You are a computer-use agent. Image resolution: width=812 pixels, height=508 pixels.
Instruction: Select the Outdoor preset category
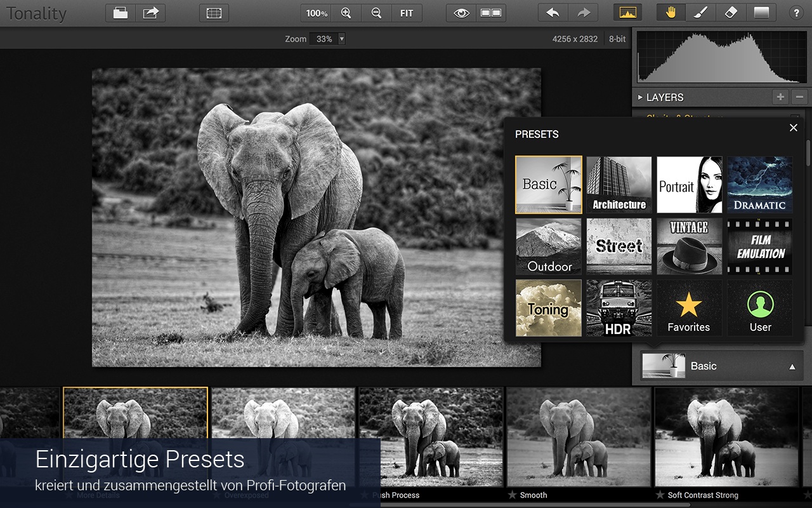[549, 246]
